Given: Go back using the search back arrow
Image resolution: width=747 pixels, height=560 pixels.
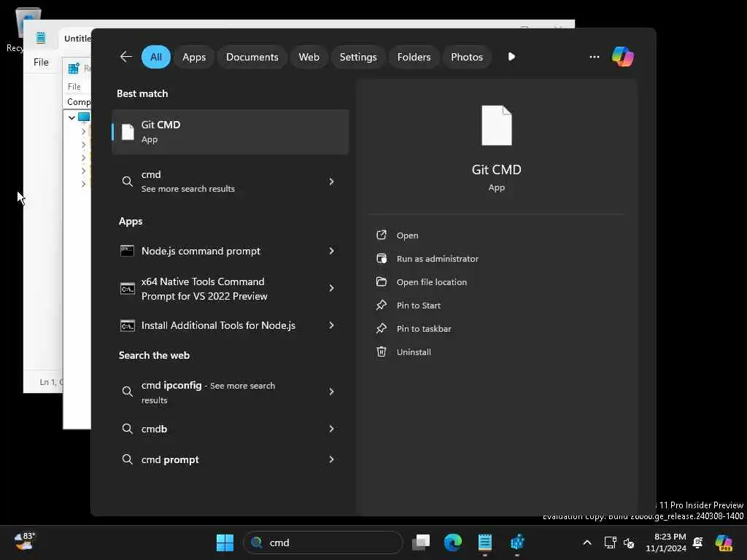Looking at the screenshot, I should click(126, 57).
